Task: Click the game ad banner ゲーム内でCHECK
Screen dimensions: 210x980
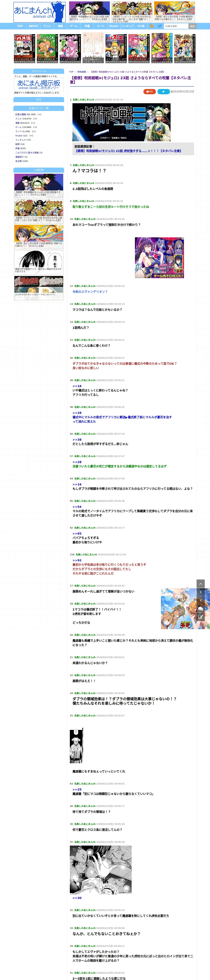Action: click(x=159, y=258)
